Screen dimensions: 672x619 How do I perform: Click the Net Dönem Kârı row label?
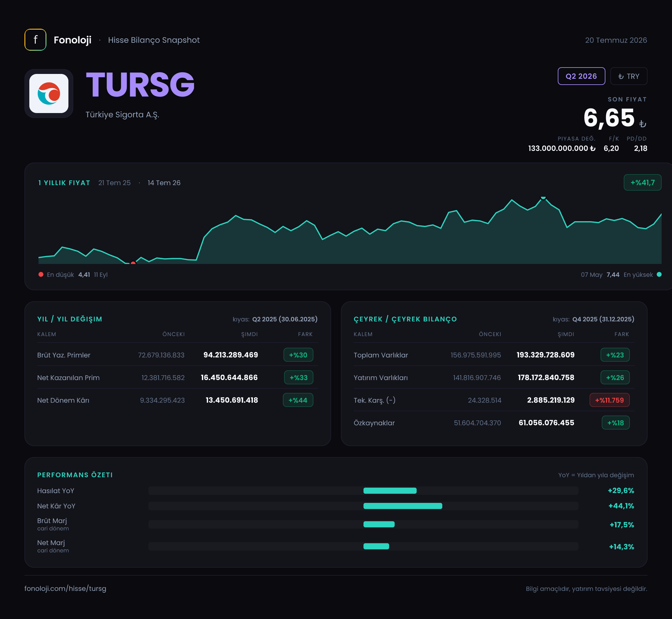pyautogui.click(x=63, y=400)
